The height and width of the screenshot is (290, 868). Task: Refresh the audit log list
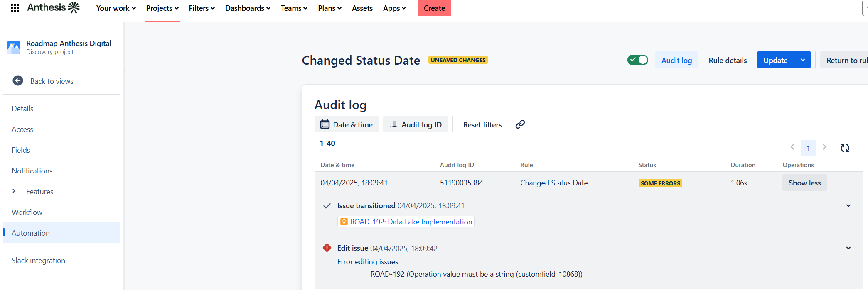point(845,148)
